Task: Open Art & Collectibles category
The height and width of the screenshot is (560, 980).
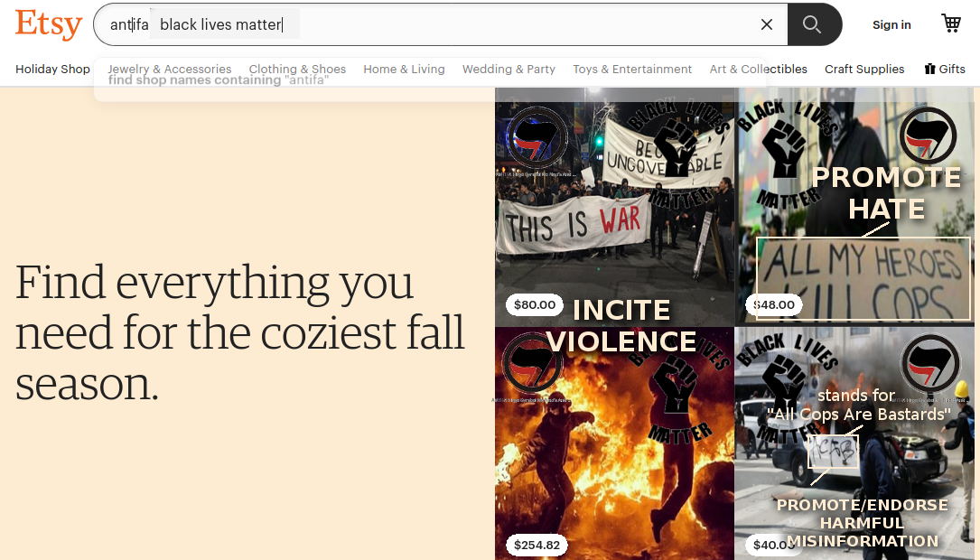Action: tap(758, 69)
